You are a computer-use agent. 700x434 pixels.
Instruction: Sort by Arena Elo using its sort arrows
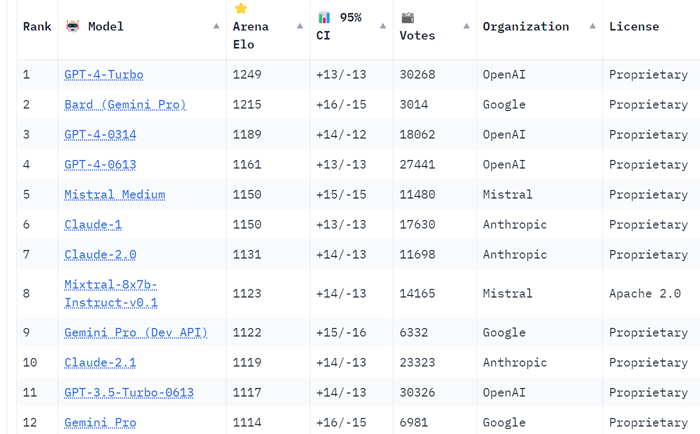pyautogui.click(x=300, y=26)
